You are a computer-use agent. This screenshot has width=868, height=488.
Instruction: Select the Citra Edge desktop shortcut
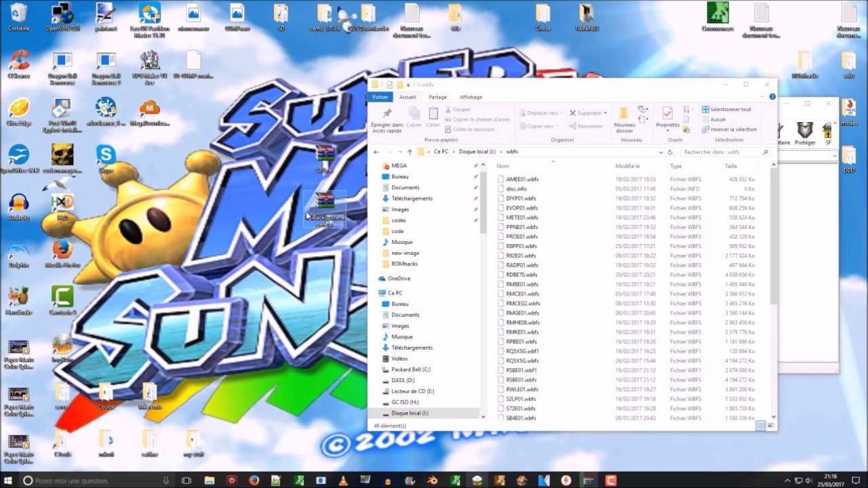click(18, 113)
